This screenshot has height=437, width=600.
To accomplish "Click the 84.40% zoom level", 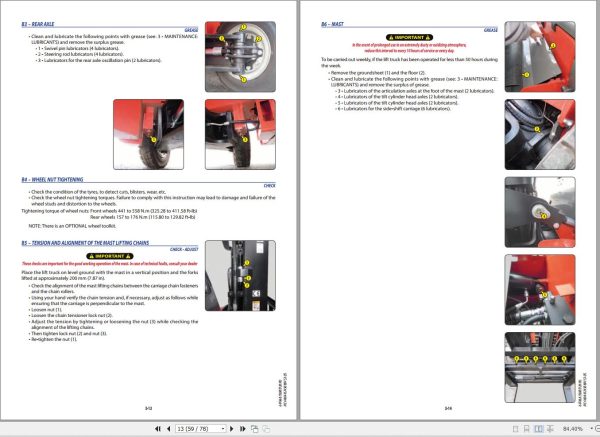I will 572,429.
